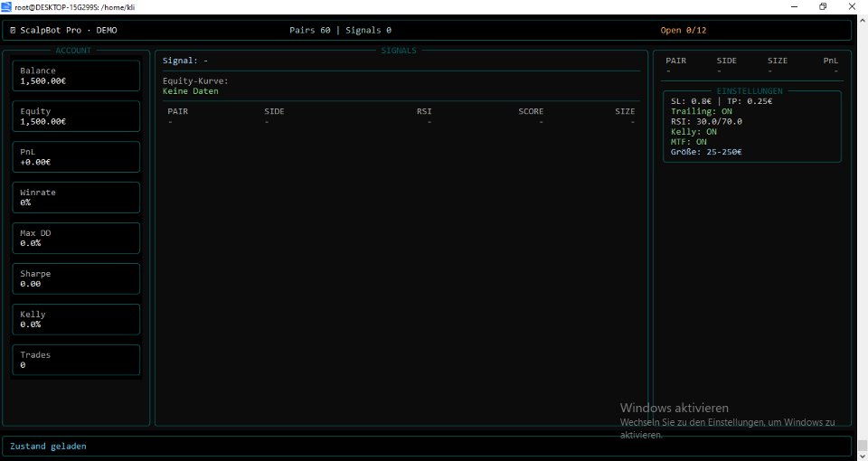Minimize the terminal window
Viewport: 868px width, 461px height.
(795, 6)
